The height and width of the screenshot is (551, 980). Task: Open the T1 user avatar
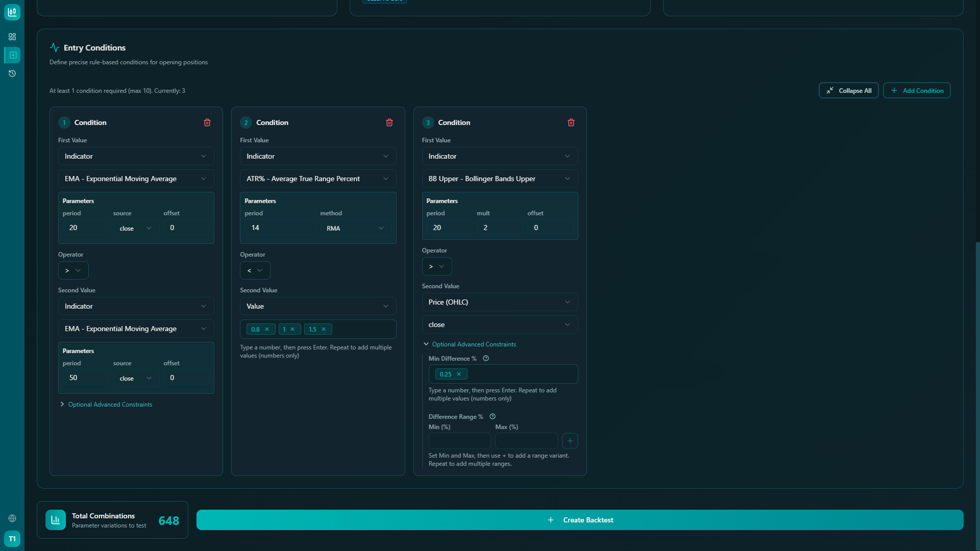pyautogui.click(x=12, y=539)
